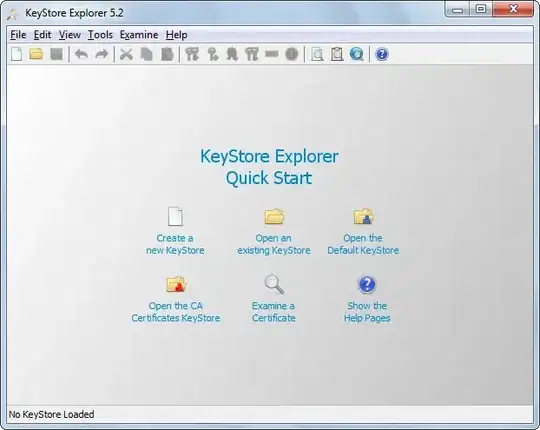This screenshot has height=430, width=540.
Task: Click the Cut scissors toolbar icon
Action: 126,54
